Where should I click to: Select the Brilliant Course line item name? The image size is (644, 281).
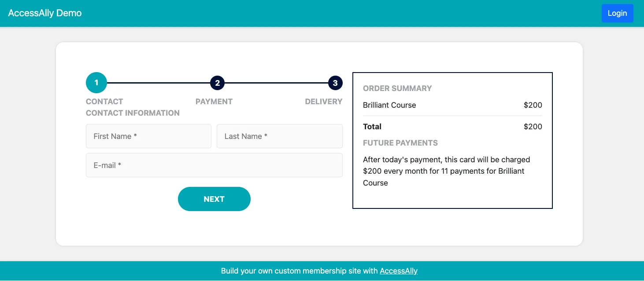pos(389,105)
